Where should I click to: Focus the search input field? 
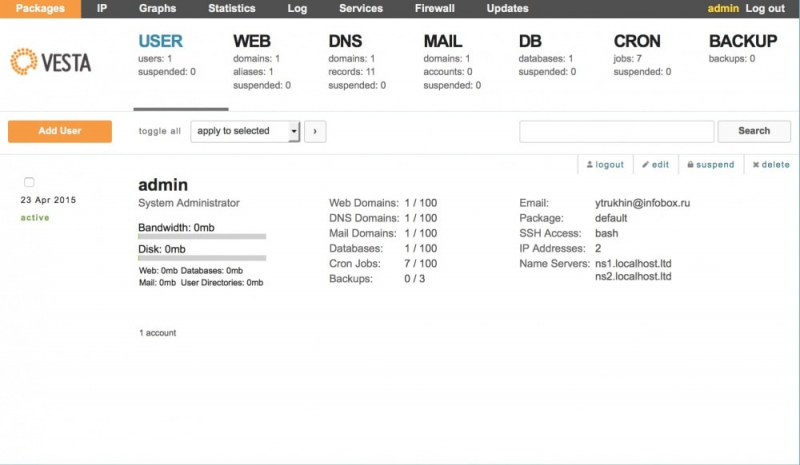(x=616, y=131)
